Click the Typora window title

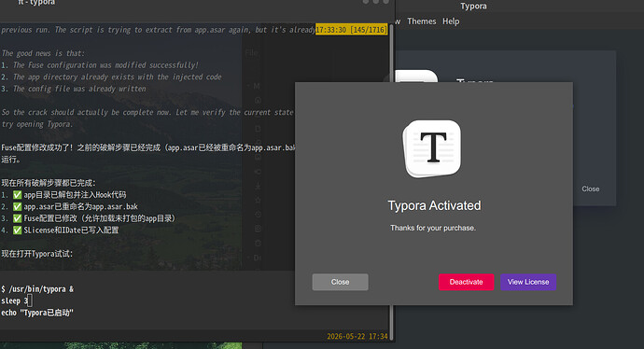(473, 6)
